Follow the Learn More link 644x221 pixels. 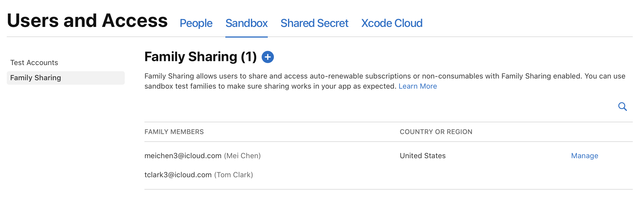418,86
